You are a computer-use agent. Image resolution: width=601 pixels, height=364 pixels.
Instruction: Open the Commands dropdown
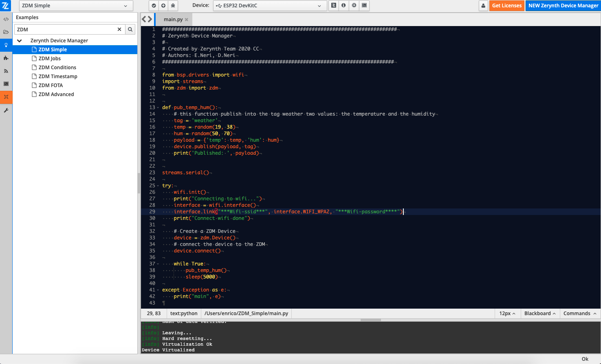pos(580,314)
